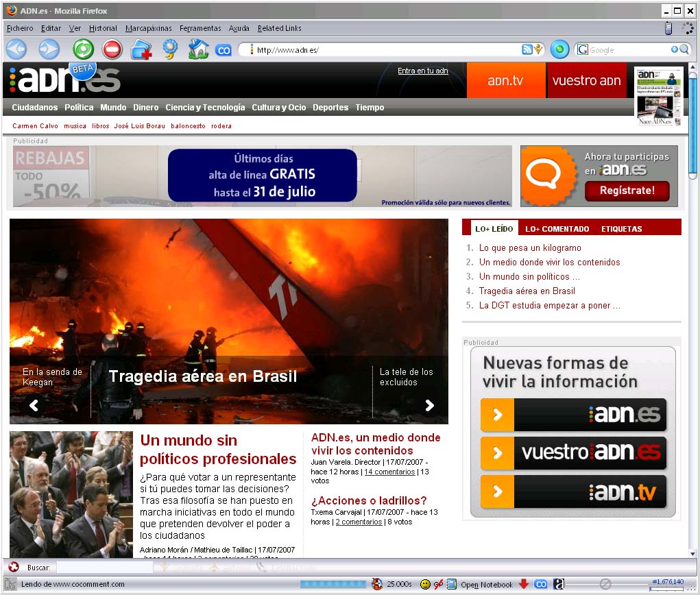
Task: Click the RSS feed icon in the address bar
Action: 527,49
